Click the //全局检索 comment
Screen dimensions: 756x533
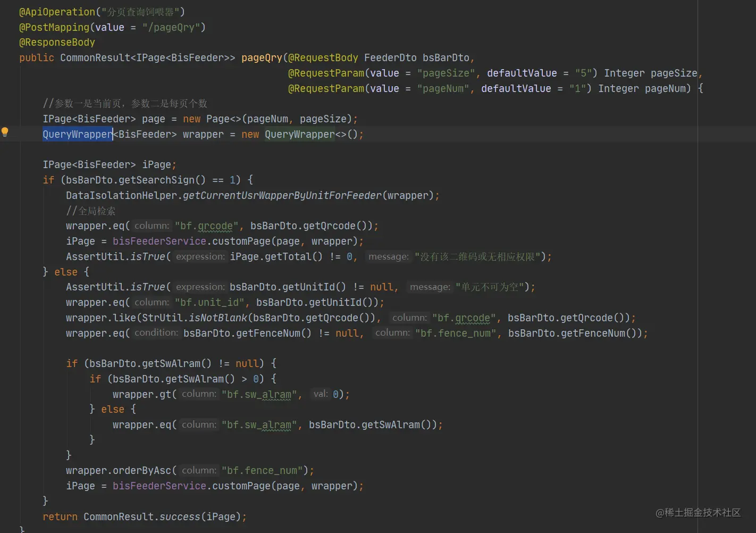click(x=90, y=211)
